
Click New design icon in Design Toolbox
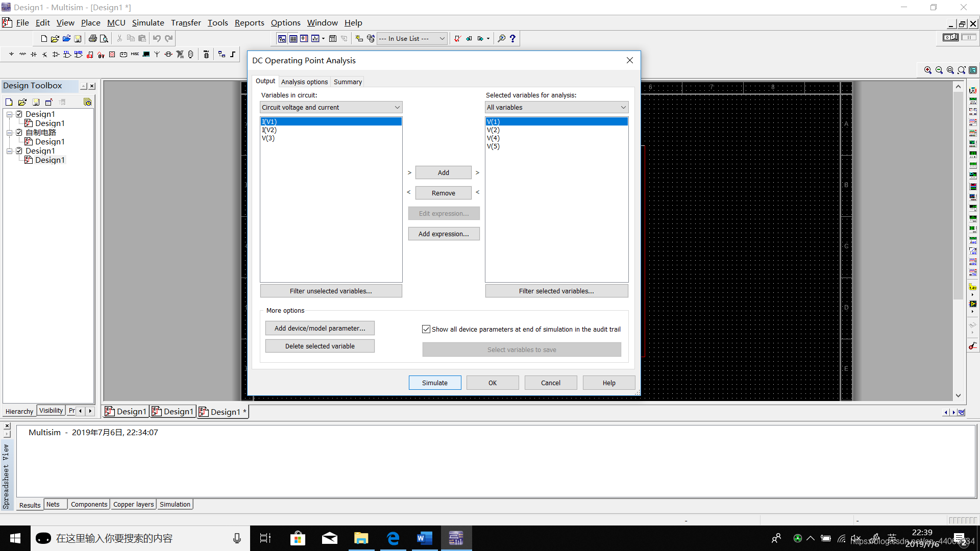click(9, 102)
